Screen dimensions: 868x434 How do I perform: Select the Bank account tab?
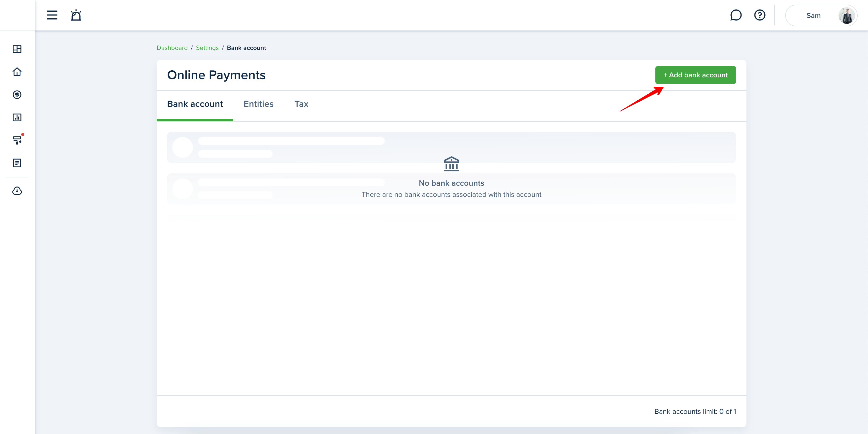(x=195, y=104)
